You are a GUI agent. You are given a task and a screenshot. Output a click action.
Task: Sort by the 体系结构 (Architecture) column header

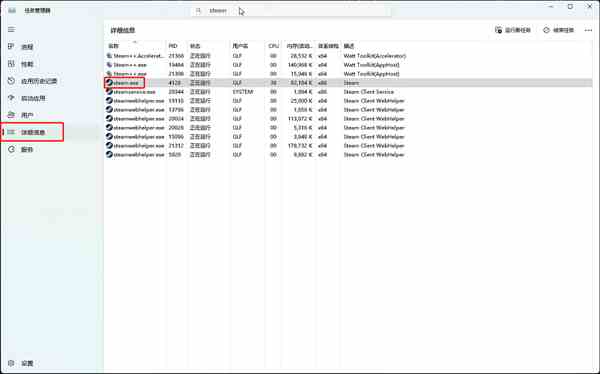(328, 46)
